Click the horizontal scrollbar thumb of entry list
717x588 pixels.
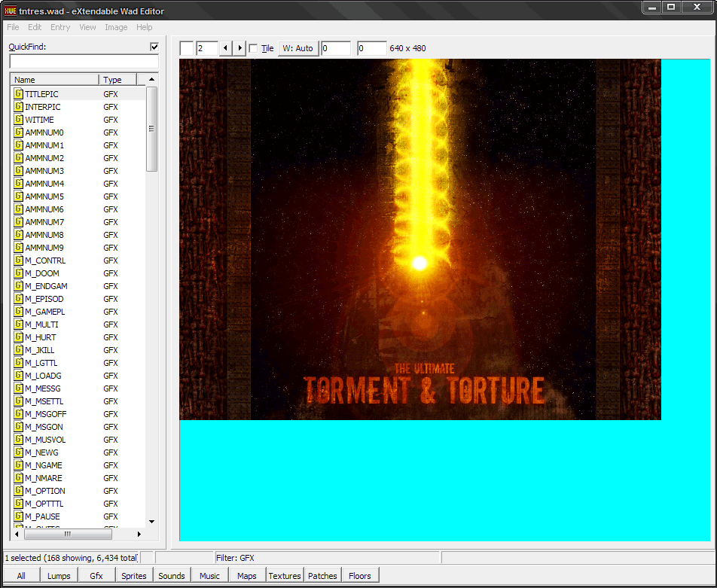coord(68,534)
